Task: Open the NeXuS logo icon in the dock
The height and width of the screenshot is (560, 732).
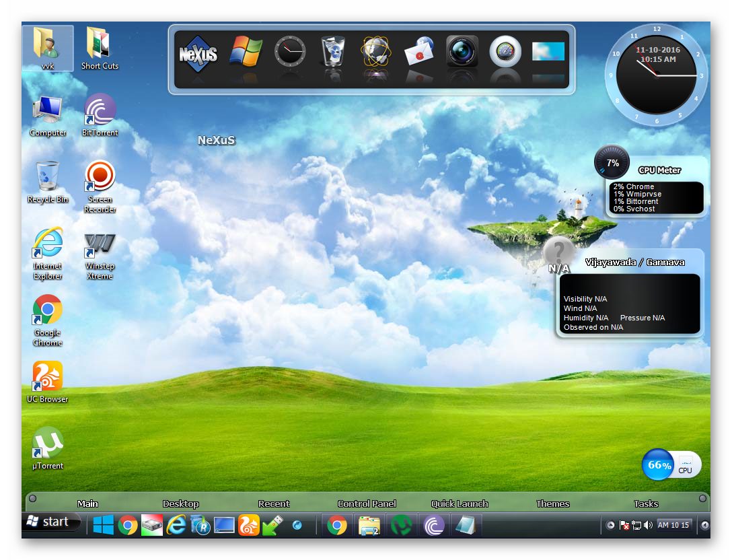Action: click(198, 54)
